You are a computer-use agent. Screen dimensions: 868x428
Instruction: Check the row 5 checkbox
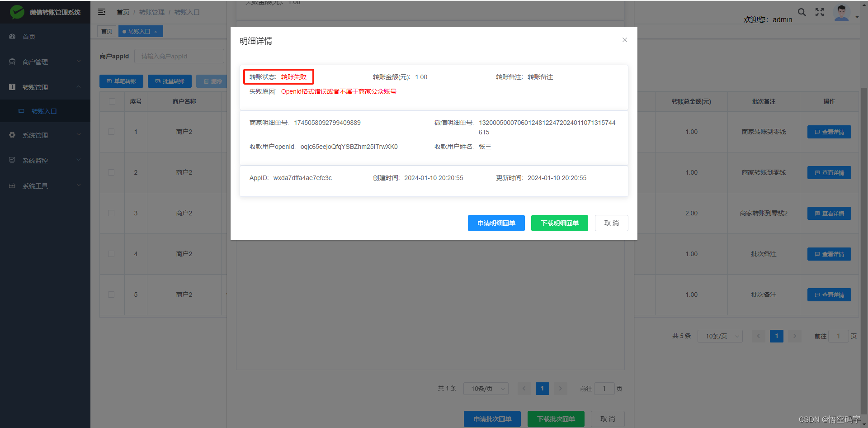point(111,295)
